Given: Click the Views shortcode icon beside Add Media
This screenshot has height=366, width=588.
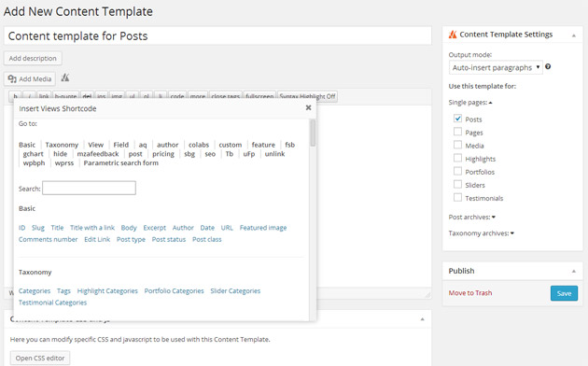Looking at the screenshot, I should click(65, 78).
